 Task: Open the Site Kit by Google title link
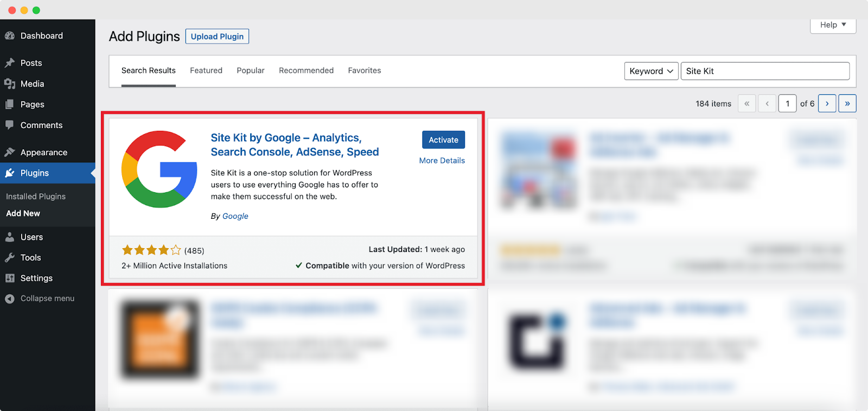(x=295, y=145)
